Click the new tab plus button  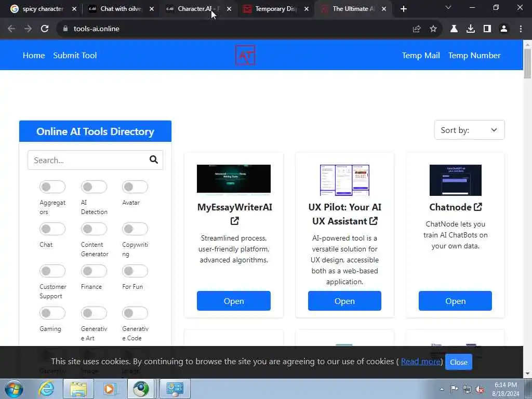(x=403, y=9)
